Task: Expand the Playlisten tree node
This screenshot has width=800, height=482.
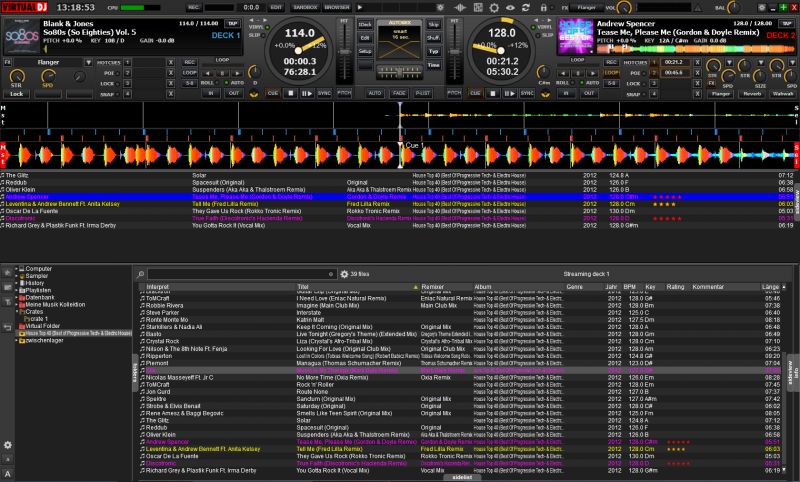Action: click(16, 290)
